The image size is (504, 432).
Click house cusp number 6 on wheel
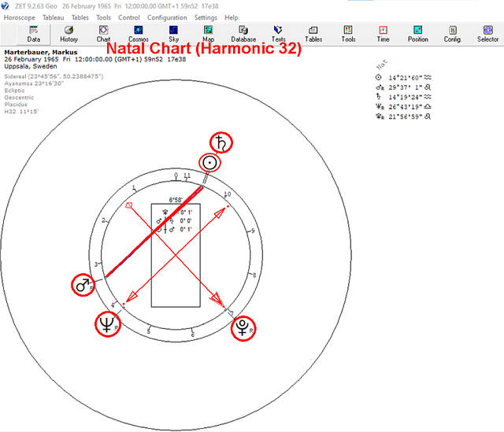pyautogui.click(x=192, y=334)
